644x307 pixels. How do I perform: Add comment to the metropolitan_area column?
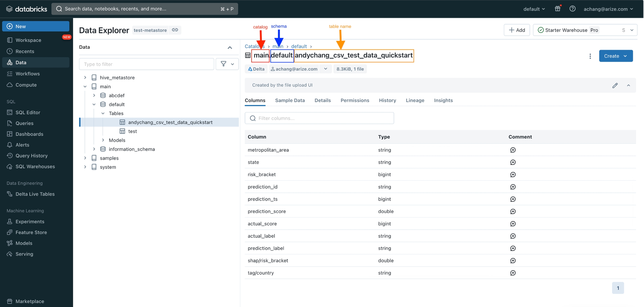[x=513, y=150]
